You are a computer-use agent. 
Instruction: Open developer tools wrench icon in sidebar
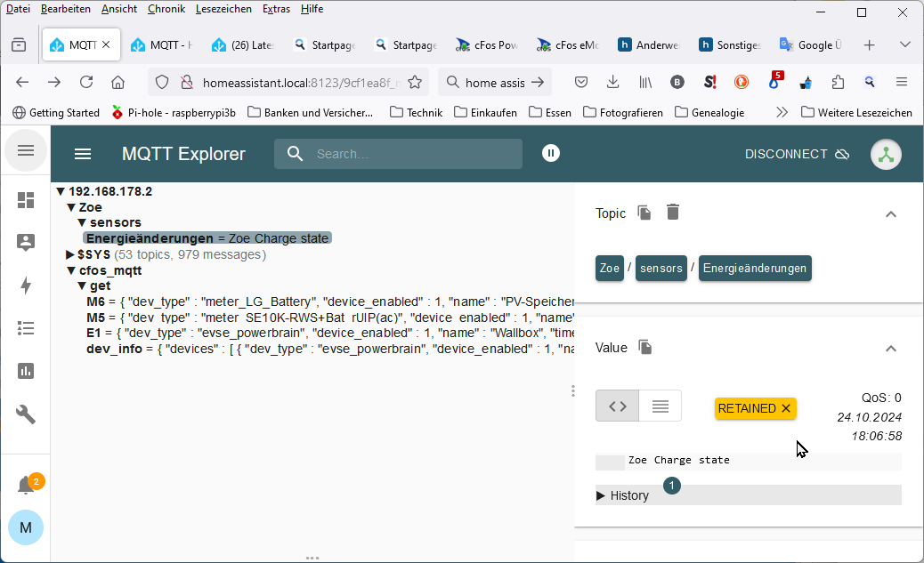26,414
